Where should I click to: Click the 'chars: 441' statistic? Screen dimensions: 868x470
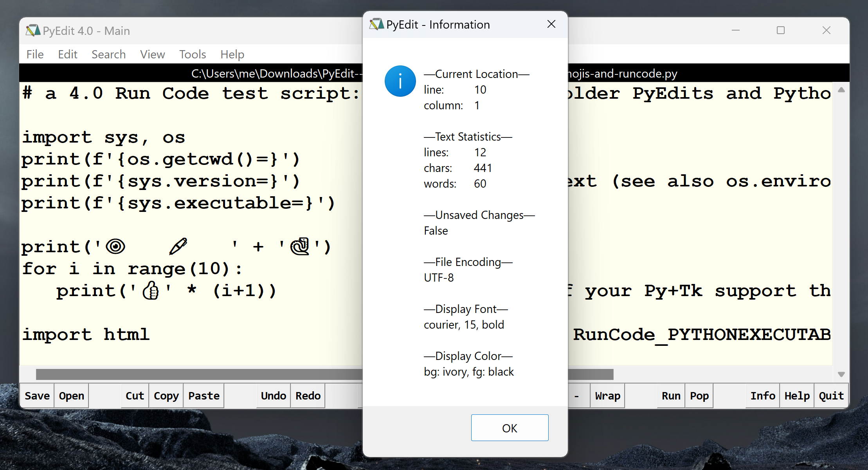tap(458, 168)
